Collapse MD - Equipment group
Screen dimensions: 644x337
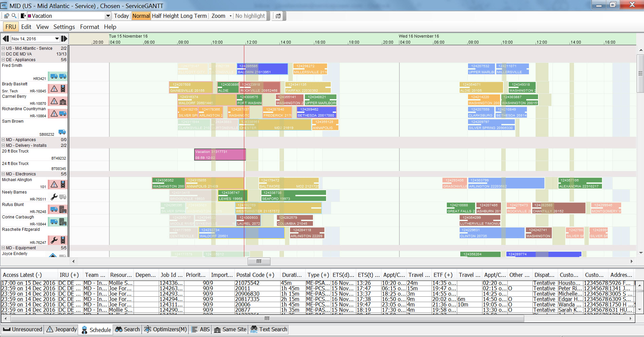pyautogui.click(x=3, y=248)
